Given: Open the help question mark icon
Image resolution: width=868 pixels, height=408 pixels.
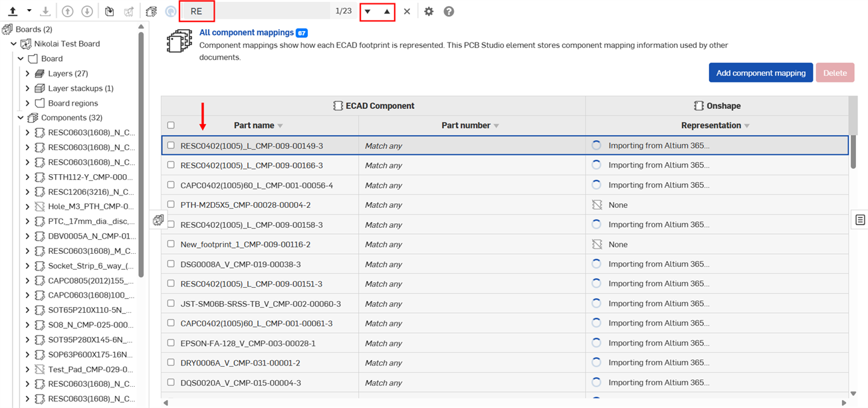Looking at the screenshot, I should [449, 11].
